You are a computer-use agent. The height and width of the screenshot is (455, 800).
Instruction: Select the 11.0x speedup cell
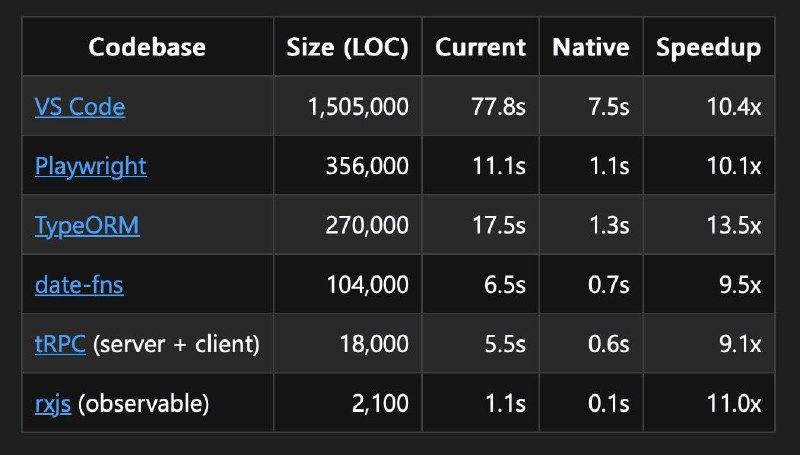(709, 403)
